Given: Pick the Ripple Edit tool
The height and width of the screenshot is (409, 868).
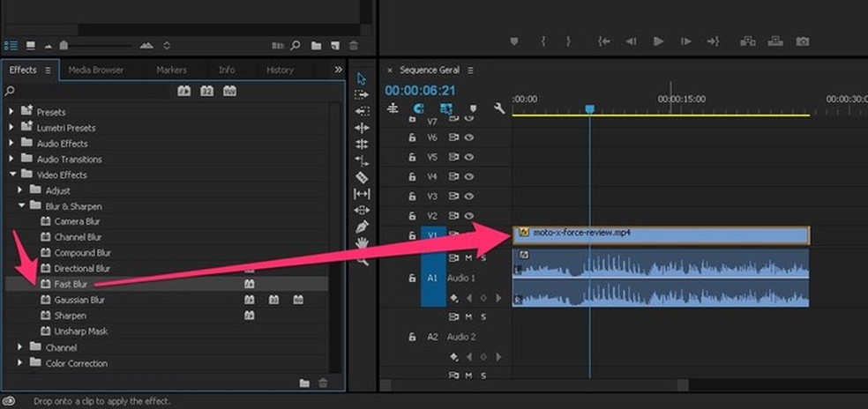Looking at the screenshot, I should (362, 128).
